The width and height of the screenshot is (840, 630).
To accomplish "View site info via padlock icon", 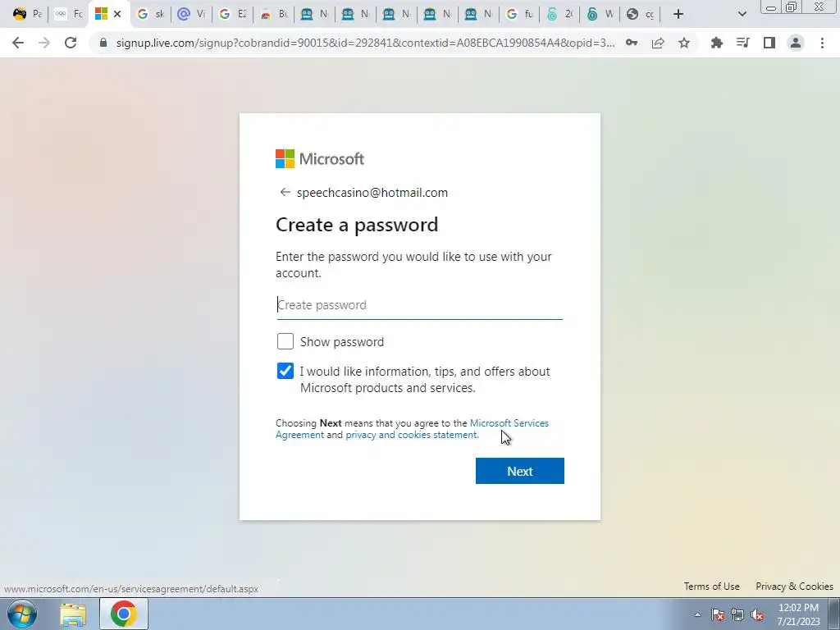I will 103,43.
